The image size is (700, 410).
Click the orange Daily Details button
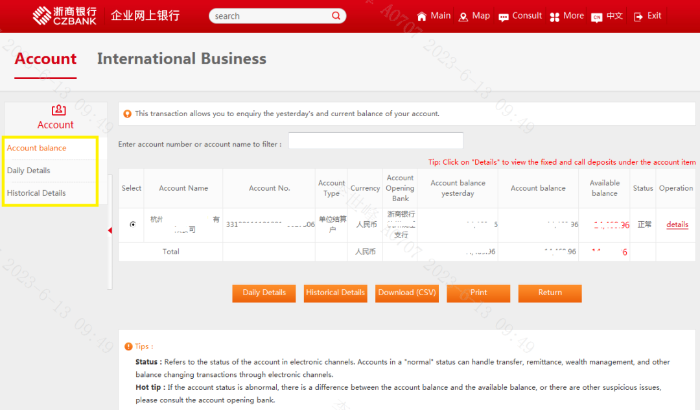pyautogui.click(x=264, y=293)
